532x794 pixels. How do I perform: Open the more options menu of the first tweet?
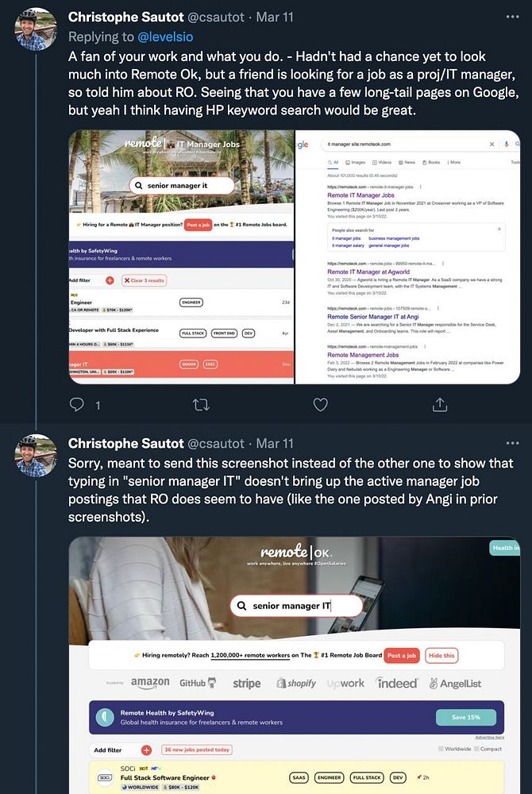click(512, 17)
